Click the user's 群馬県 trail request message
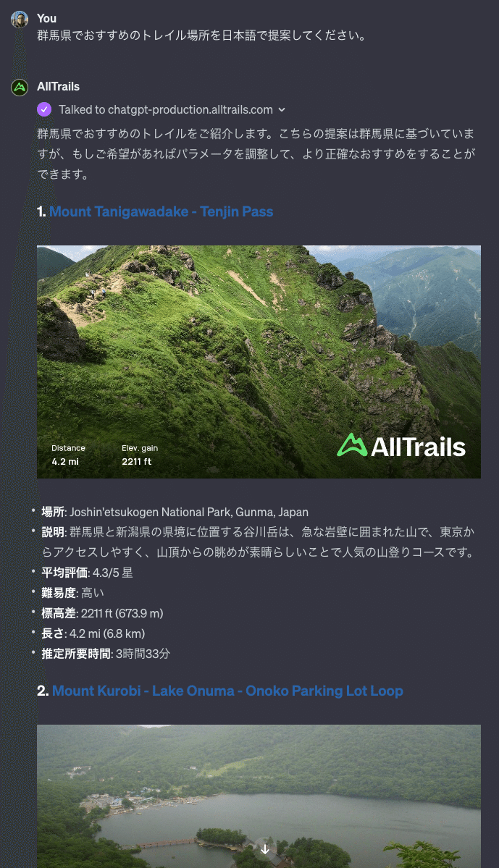 (x=201, y=36)
